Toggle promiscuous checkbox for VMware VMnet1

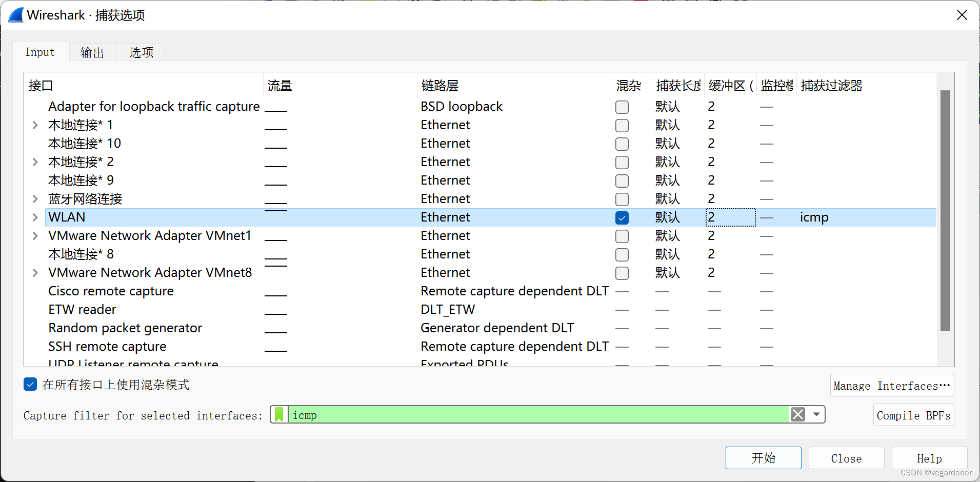(x=622, y=236)
